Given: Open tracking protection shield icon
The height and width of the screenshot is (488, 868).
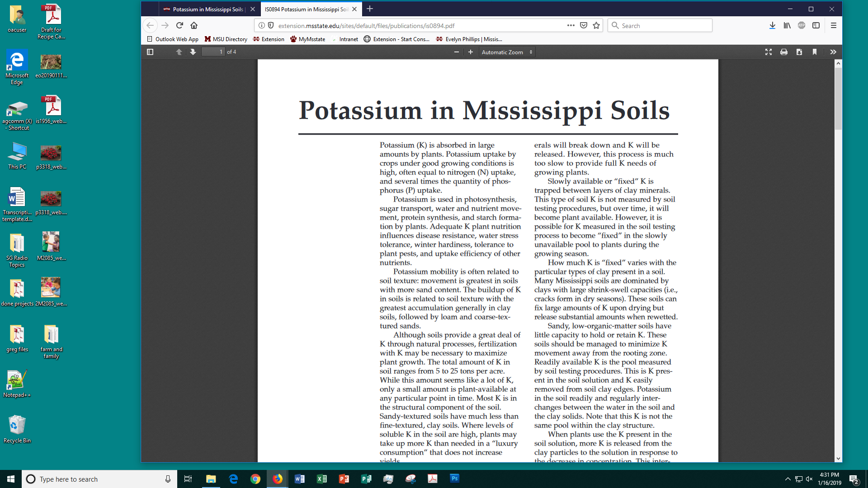Looking at the screenshot, I should point(271,25).
